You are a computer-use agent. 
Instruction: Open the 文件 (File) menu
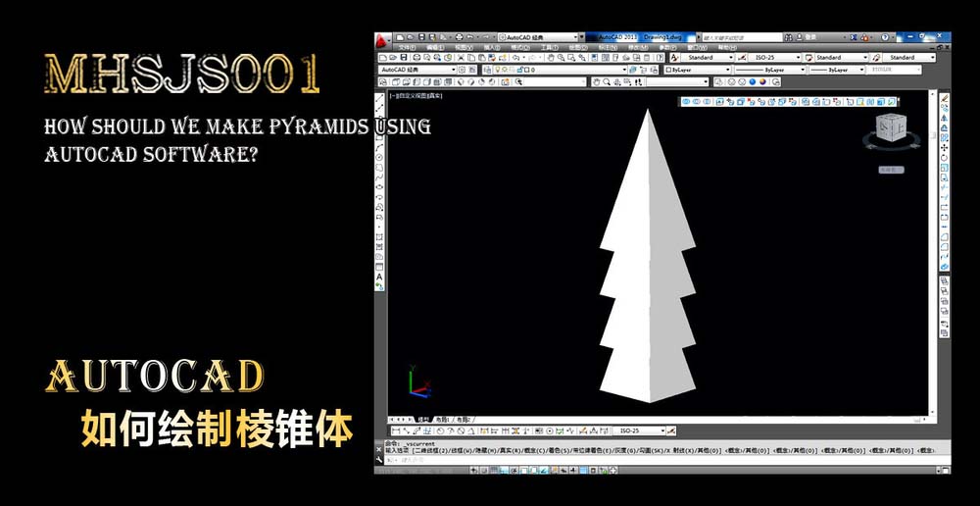[407, 47]
